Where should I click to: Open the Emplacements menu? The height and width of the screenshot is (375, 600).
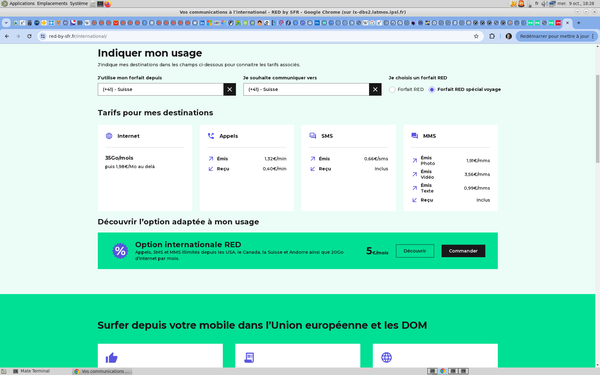pyautogui.click(x=52, y=3)
